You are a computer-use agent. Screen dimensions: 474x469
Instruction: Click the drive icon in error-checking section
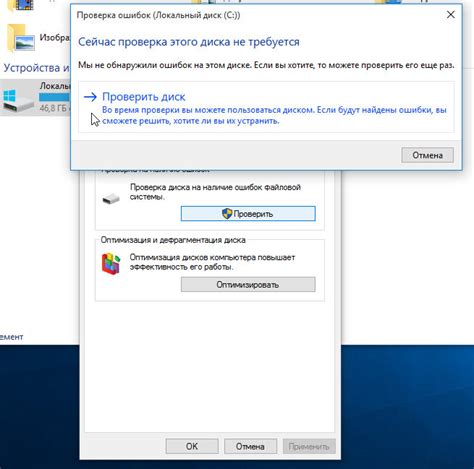[x=111, y=199]
